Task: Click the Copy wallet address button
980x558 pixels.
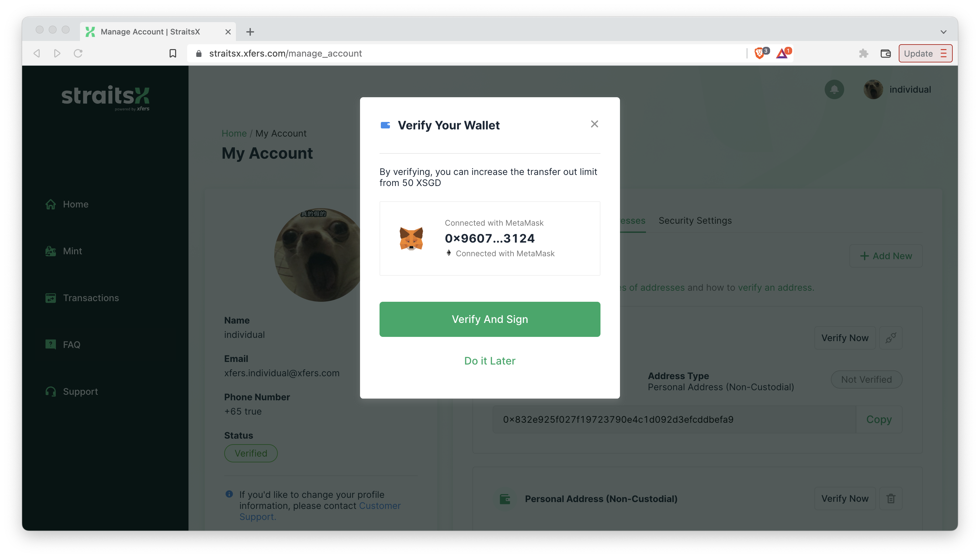Action: pos(880,419)
